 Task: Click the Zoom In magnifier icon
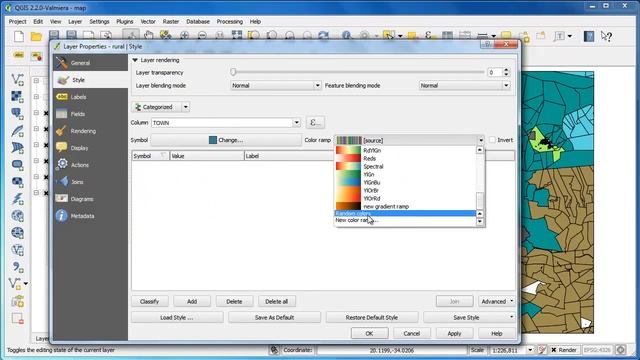184,36
